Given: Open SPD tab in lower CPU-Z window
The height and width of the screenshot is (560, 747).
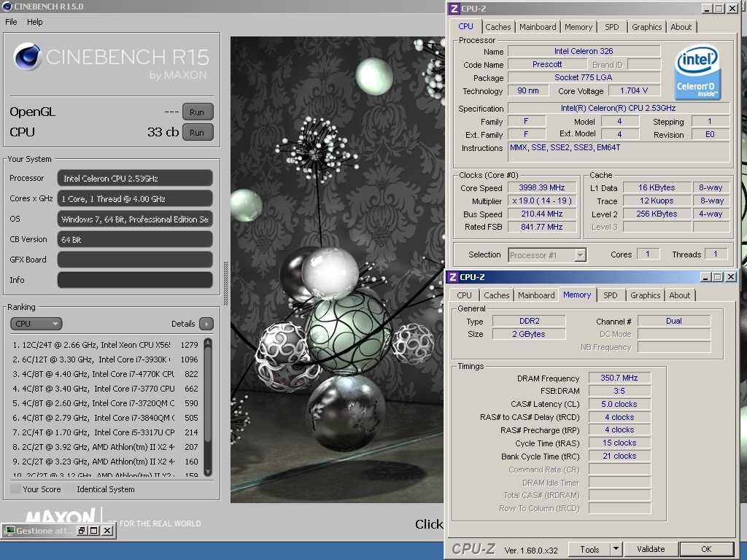Looking at the screenshot, I should coord(611,295).
